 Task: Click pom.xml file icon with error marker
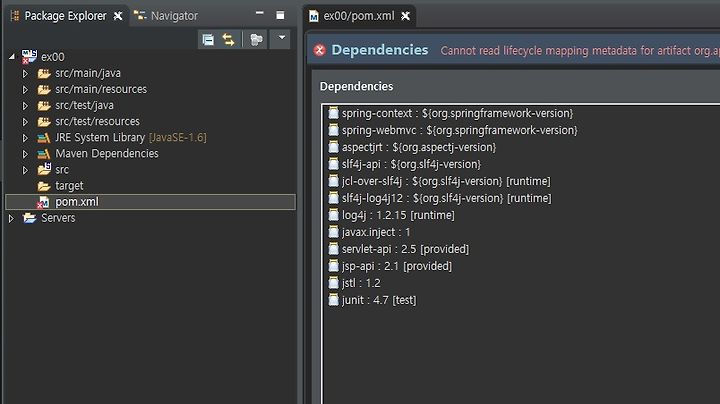coord(43,202)
